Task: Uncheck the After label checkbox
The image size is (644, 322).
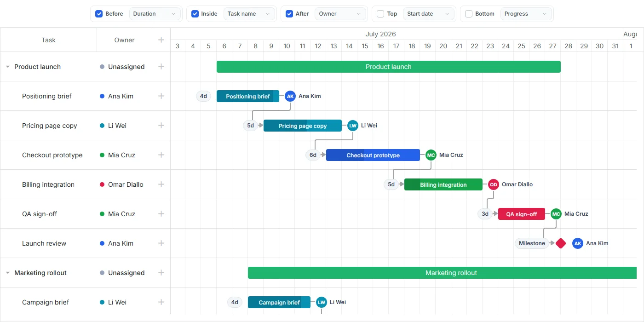Action: [289, 14]
